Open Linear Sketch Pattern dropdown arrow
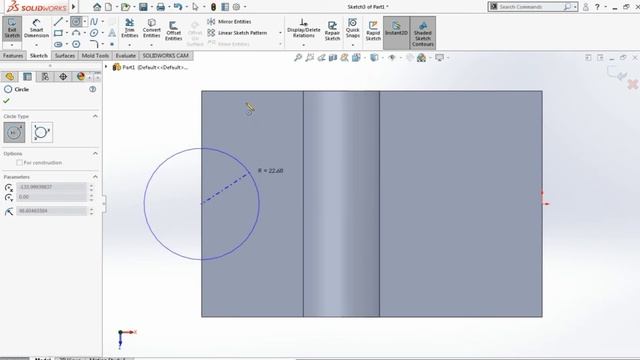 [280, 33]
